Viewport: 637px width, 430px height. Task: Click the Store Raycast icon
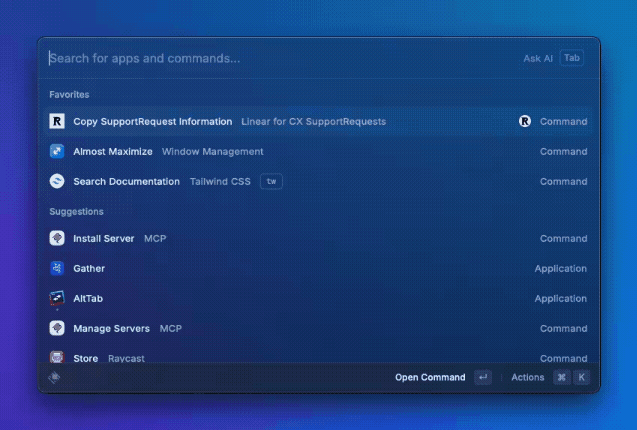pyautogui.click(x=57, y=357)
